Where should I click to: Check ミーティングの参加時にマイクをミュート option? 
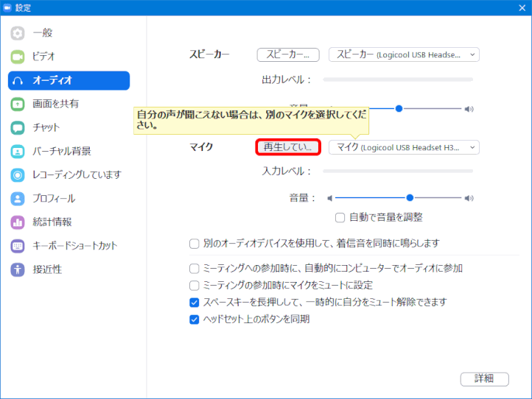pyautogui.click(x=194, y=286)
